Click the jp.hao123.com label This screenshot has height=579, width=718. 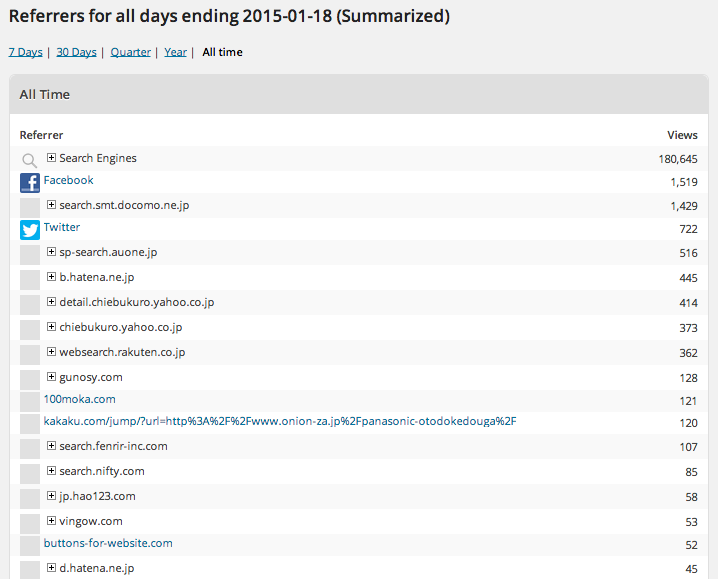[98, 497]
